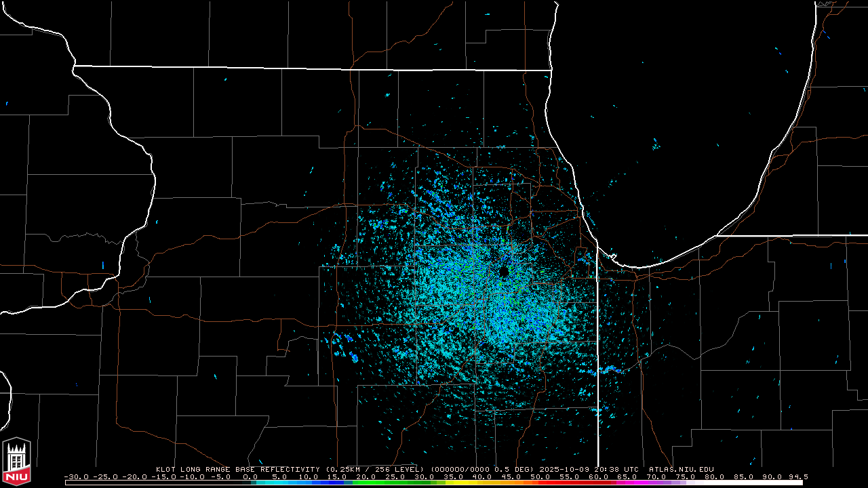Image resolution: width=868 pixels, height=488 pixels.
Task: Click the -30.0 scale label
Action: pos(77,477)
